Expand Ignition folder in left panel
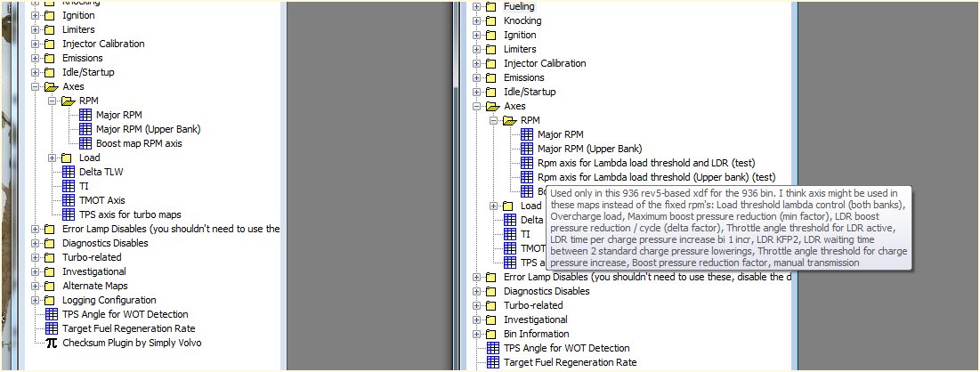Viewport: 980px width, 372px height. [35, 16]
